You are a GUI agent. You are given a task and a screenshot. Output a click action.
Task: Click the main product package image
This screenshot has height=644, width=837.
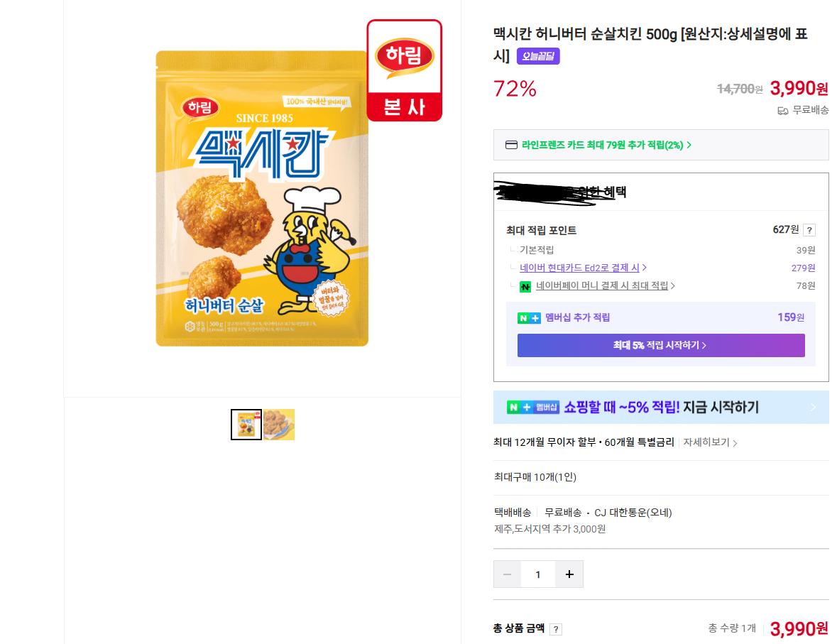point(262,199)
